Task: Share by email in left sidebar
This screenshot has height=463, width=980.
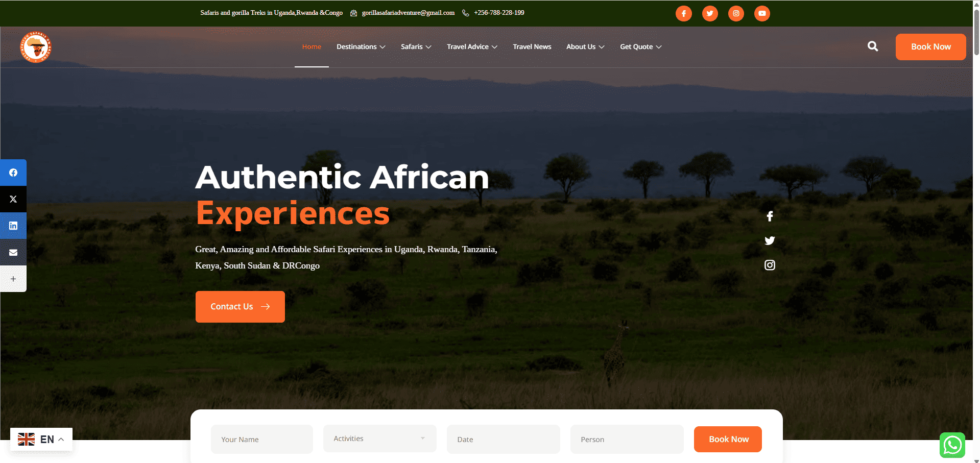Action: click(x=13, y=252)
